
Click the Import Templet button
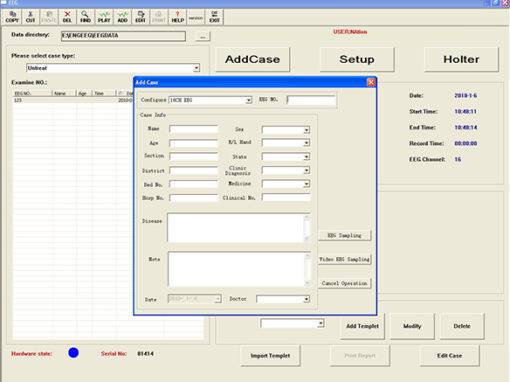pos(270,356)
